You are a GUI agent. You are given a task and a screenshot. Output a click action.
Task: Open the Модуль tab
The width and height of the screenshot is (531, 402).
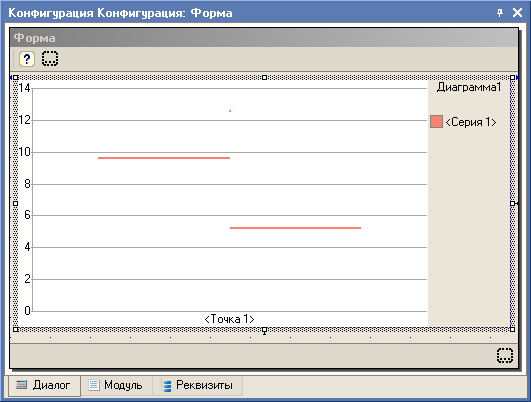[x=116, y=385]
